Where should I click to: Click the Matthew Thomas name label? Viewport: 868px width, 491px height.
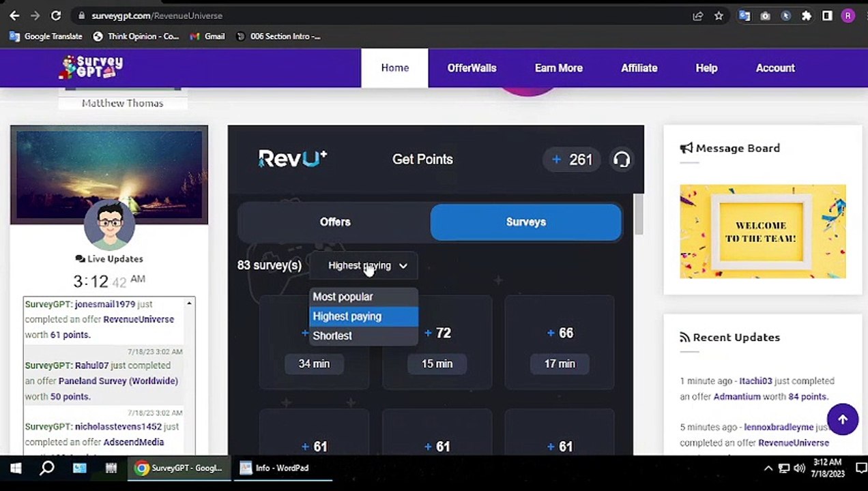click(123, 103)
